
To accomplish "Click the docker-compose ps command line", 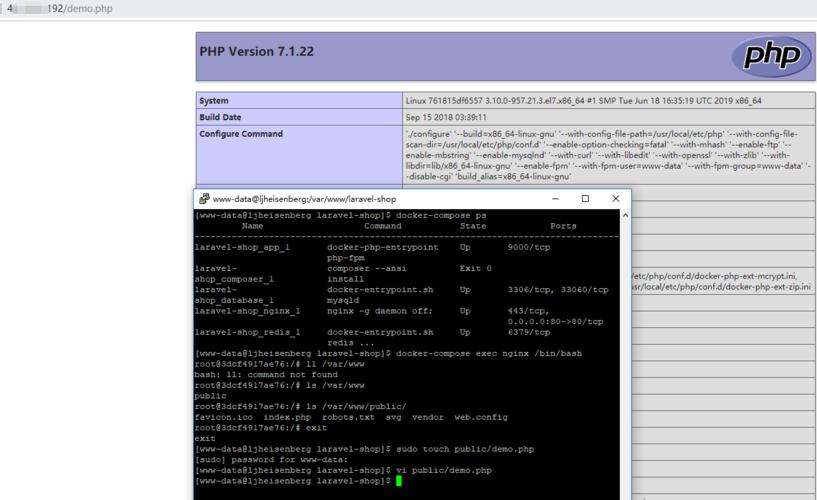I will pos(340,215).
